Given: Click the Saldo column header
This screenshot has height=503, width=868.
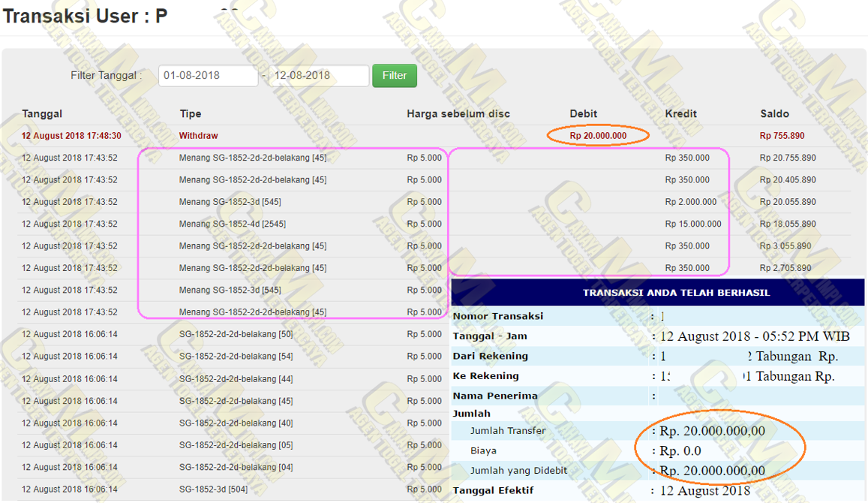Looking at the screenshot, I should [x=774, y=114].
